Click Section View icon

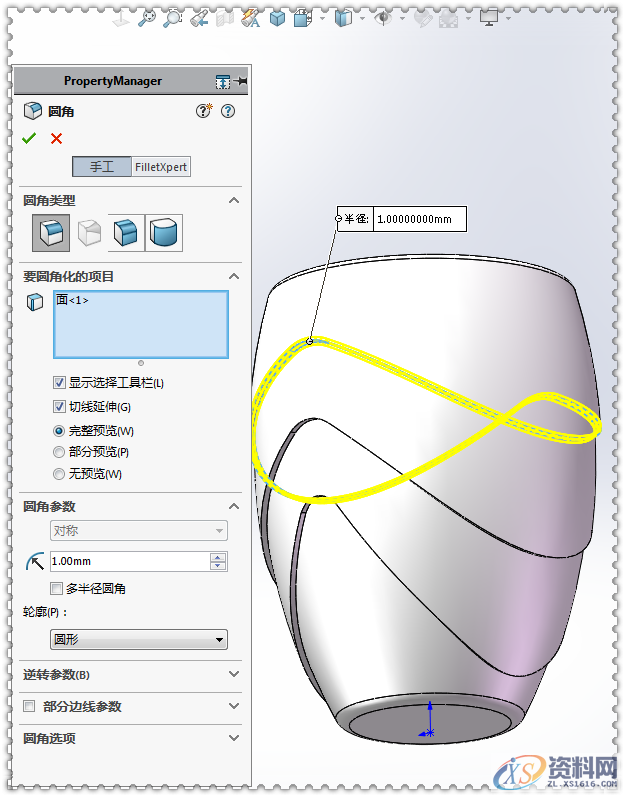click(x=225, y=19)
